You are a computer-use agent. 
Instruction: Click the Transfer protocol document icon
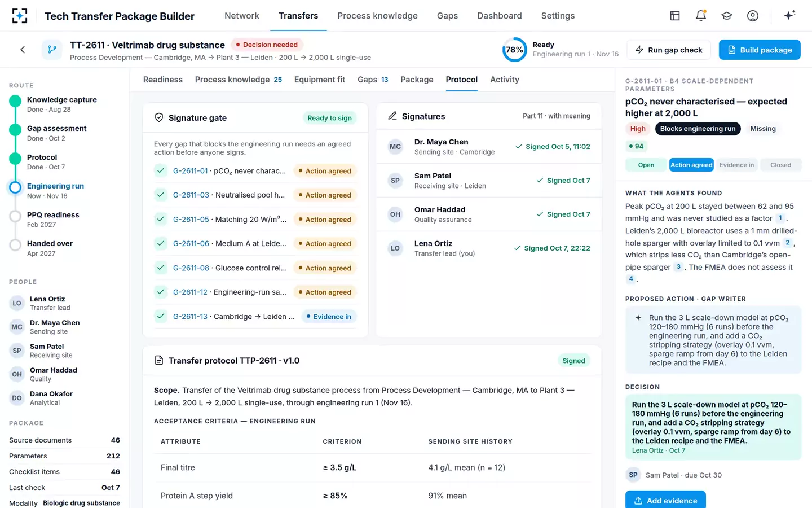159,361
